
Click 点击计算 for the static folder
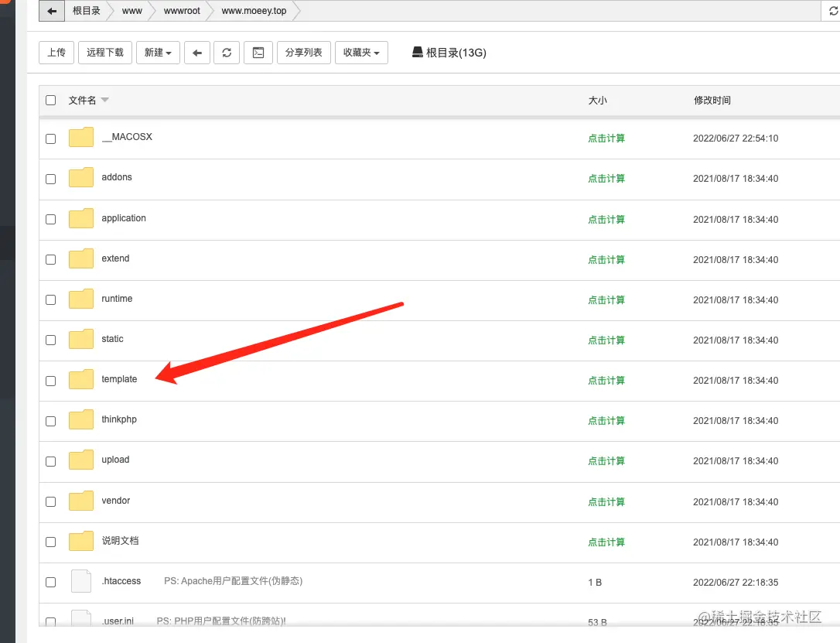click(606, 340)
